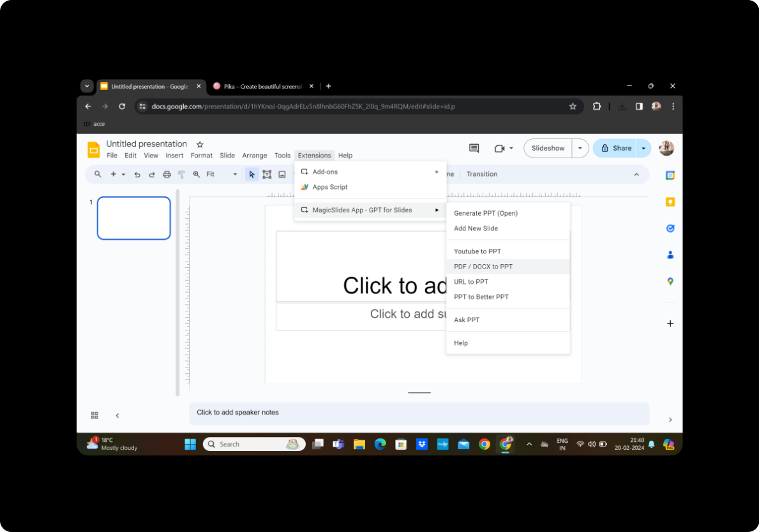The image size is (759, 532).
Task: Click the print icon in the toolbar
Action: pyautogui.click(x=167, y=175)
